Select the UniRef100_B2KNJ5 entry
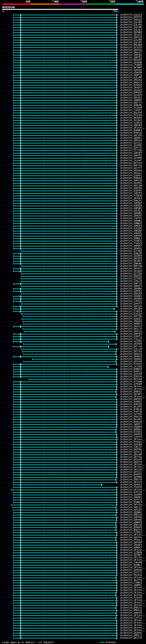 [131, 85]
